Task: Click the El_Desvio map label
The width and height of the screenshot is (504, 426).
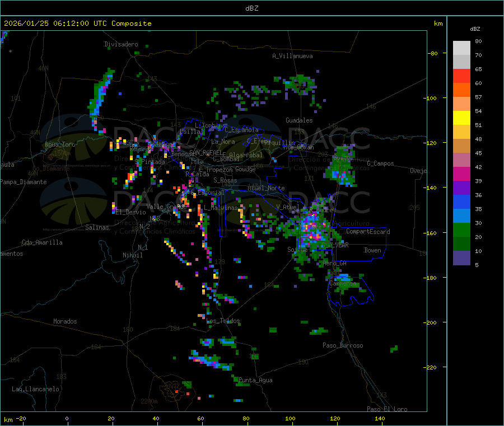Action: click(x=131, y=212)
